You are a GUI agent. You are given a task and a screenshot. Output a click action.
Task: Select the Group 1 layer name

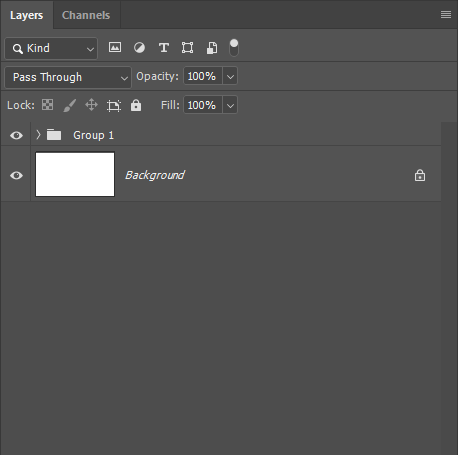pos(94,135)
